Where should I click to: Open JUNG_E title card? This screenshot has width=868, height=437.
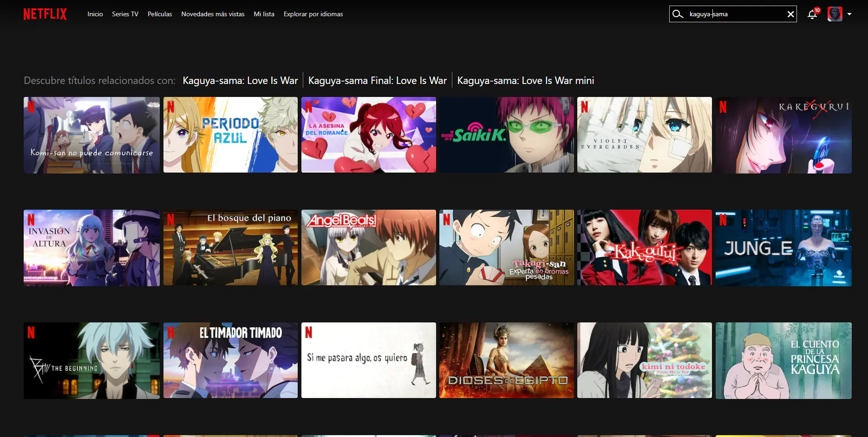coord(783,248)
